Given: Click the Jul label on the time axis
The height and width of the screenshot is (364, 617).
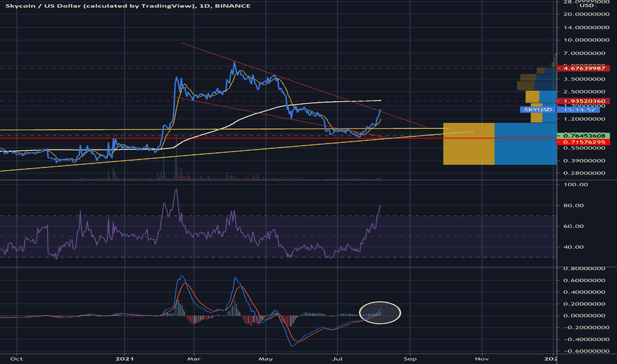Looking at the screenshot, I should coord(338,358).
